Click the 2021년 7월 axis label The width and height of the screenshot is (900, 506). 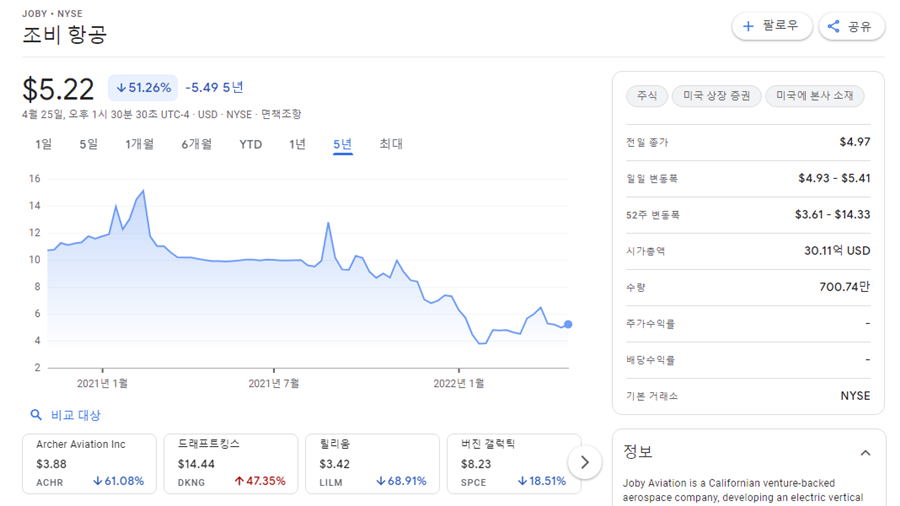pos(274,383)
